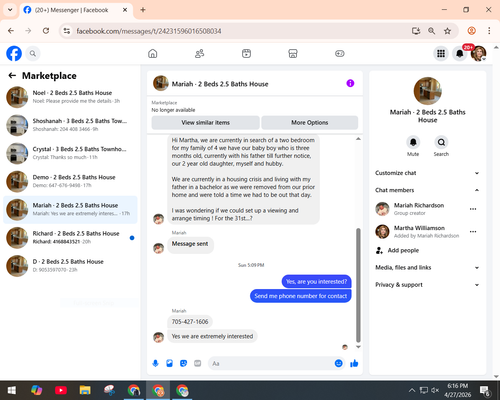500x400 pixels.
Task: Close the Messenger Facebook tab
Action: (125, 10)
